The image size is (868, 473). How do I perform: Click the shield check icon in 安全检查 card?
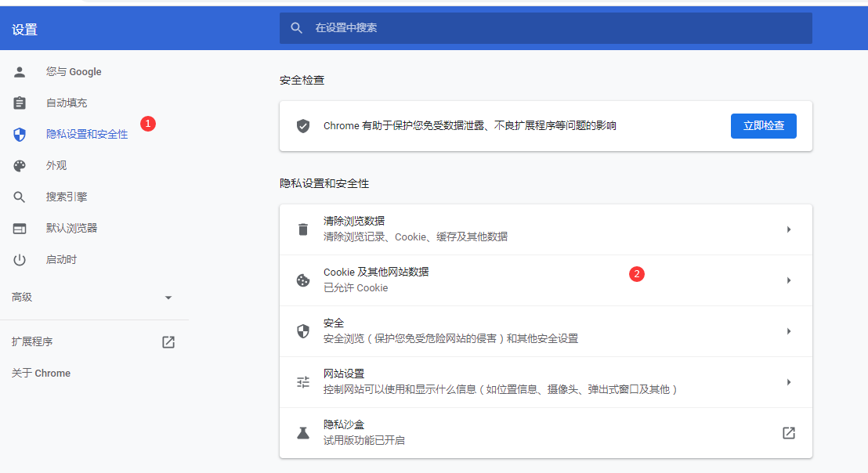click(x=303, y=126)
